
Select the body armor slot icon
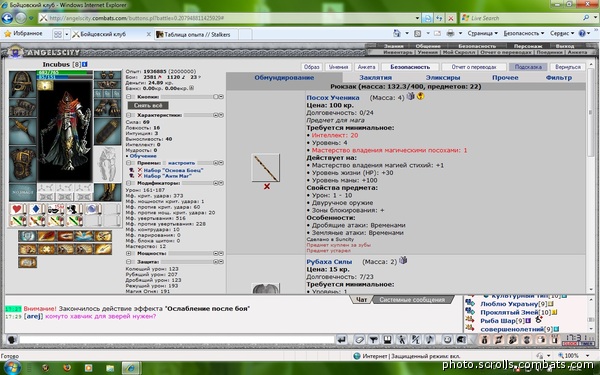[23, 164]
